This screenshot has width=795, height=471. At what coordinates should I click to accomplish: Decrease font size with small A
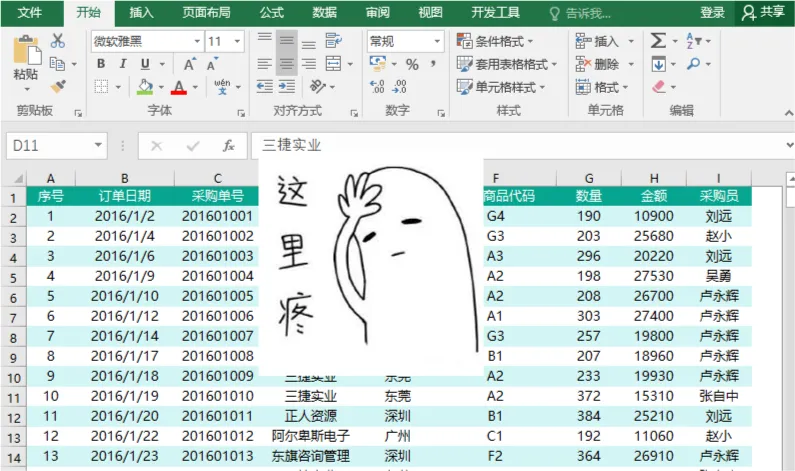(212, 64)
